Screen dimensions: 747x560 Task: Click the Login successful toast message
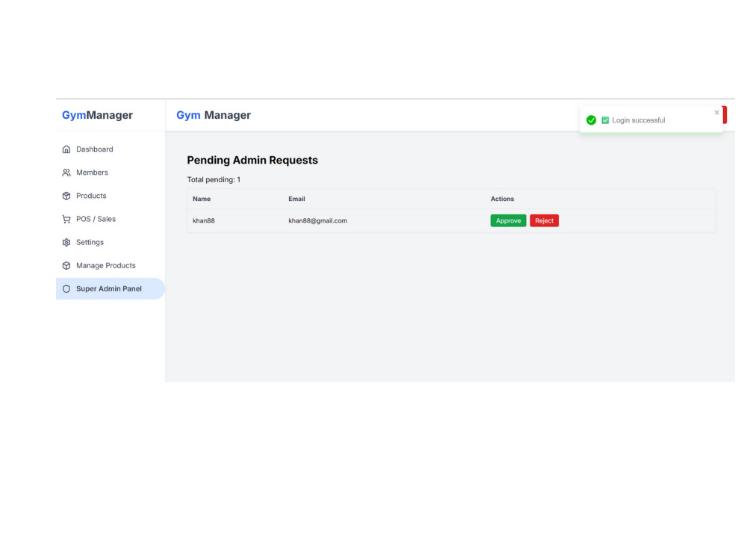pos(639,120)
